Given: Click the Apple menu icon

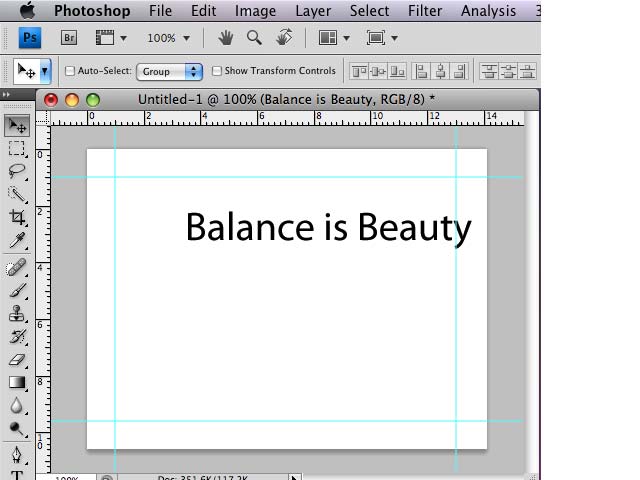Looking at the screenshot, I should (26, 11).
